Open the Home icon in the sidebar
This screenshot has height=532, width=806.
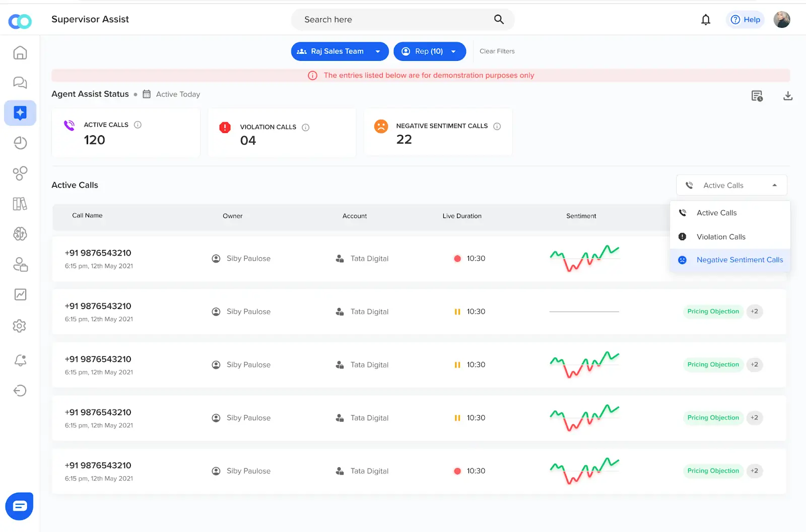click(x=20, y=52)
